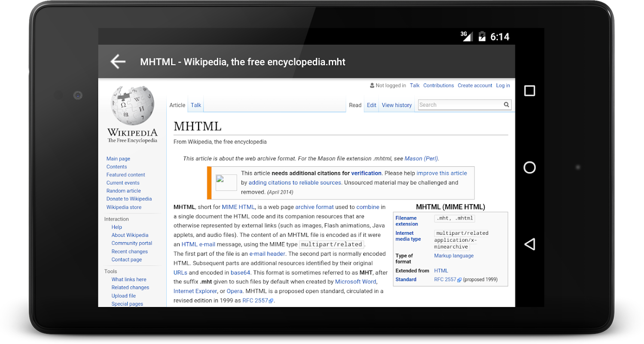Open the Microsoft Word link
The height and width of the screenshot is (344, 644).
tap(356, 282)
